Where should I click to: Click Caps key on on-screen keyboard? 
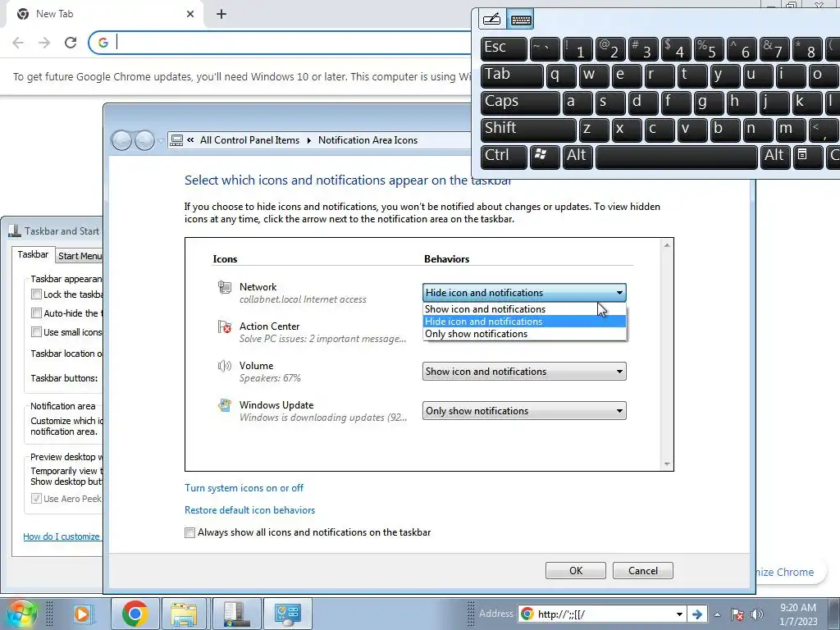click(x=520, y=103)
